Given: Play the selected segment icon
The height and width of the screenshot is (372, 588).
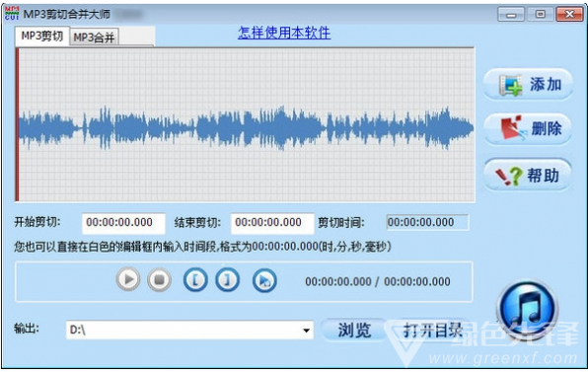Looking at the screenshot, I should click(x=264, y=280).
